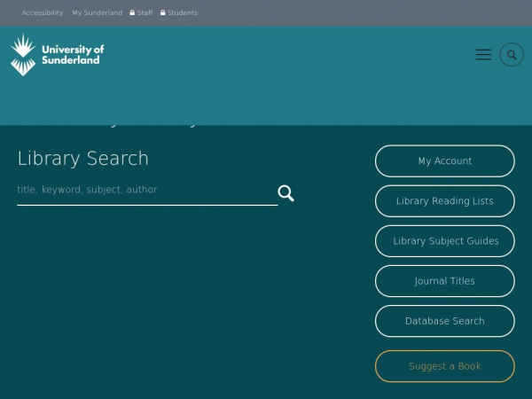Open the Accessibility link
Screen dimensions: 532x399
pos(43,12)
